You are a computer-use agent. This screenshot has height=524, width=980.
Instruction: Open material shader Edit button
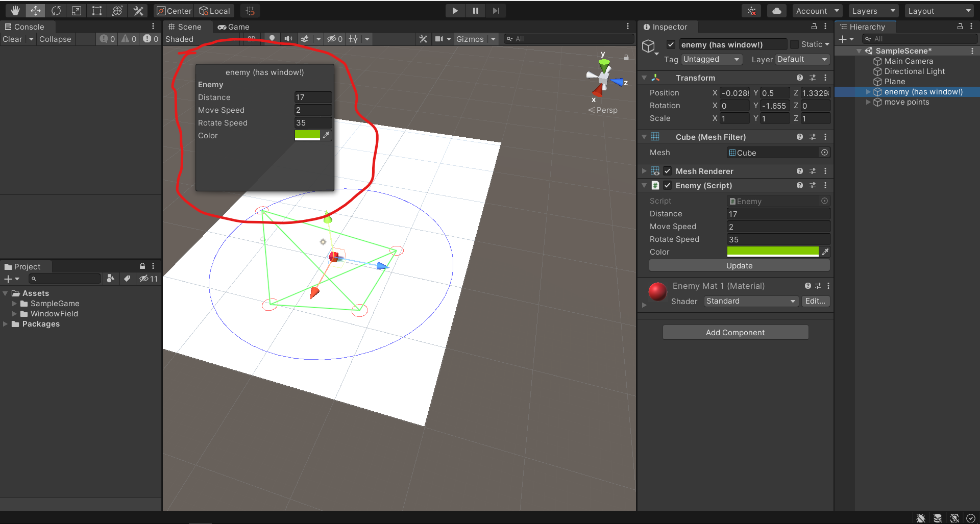tap(815, 301)
